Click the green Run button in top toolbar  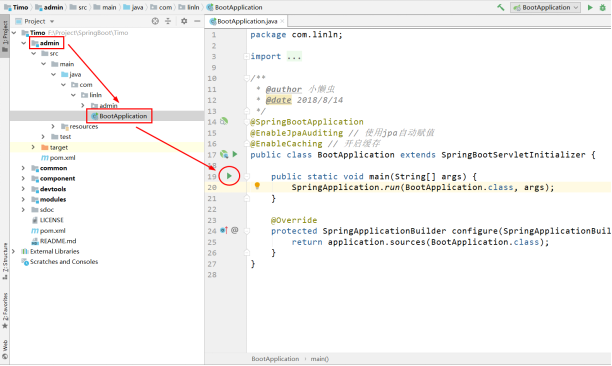coord(590,7)
